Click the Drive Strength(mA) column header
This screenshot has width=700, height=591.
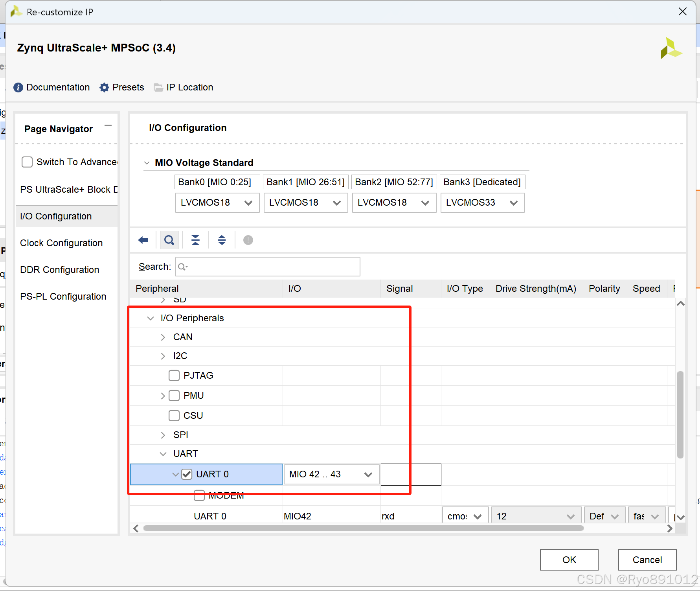pos(536,289)
